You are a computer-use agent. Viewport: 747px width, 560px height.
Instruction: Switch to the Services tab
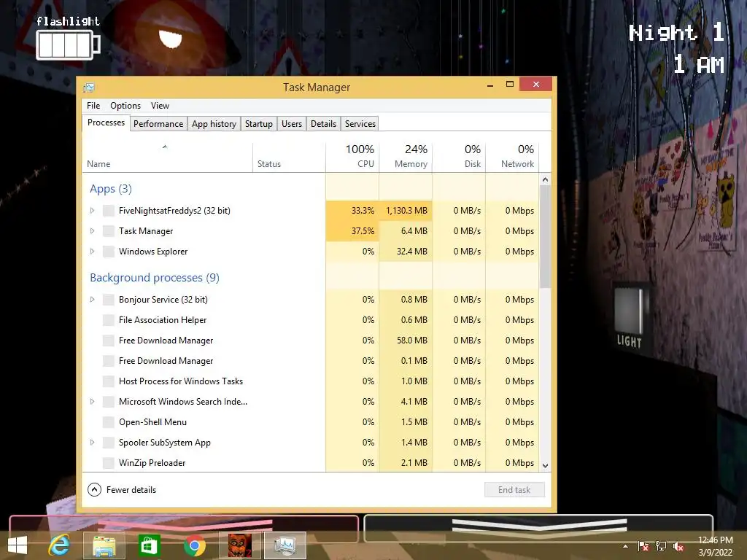click(x=360, y=124)
